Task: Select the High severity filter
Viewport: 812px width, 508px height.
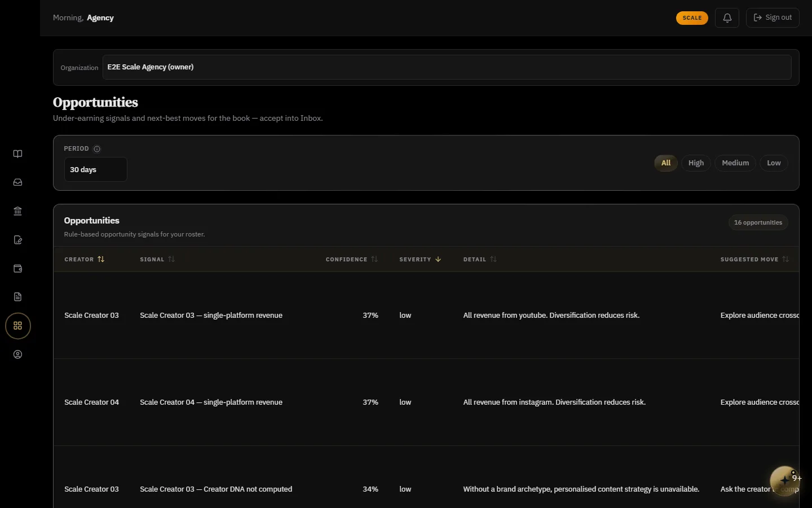Action: click(696, 163)
